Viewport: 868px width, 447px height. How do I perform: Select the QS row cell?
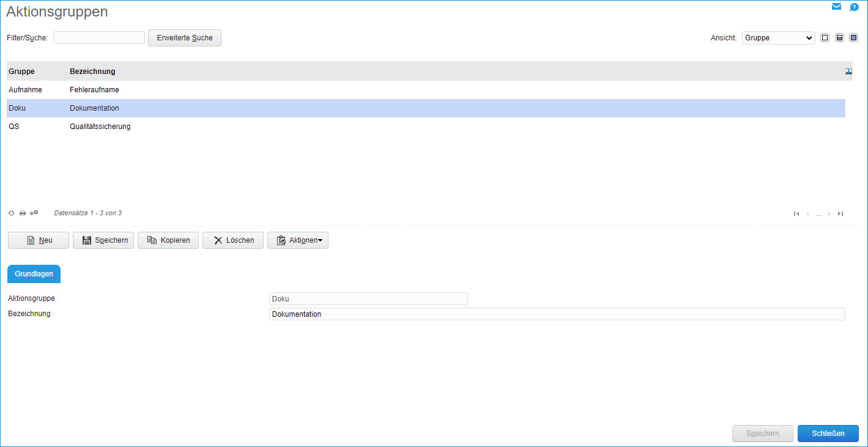(x=14, y=127)
